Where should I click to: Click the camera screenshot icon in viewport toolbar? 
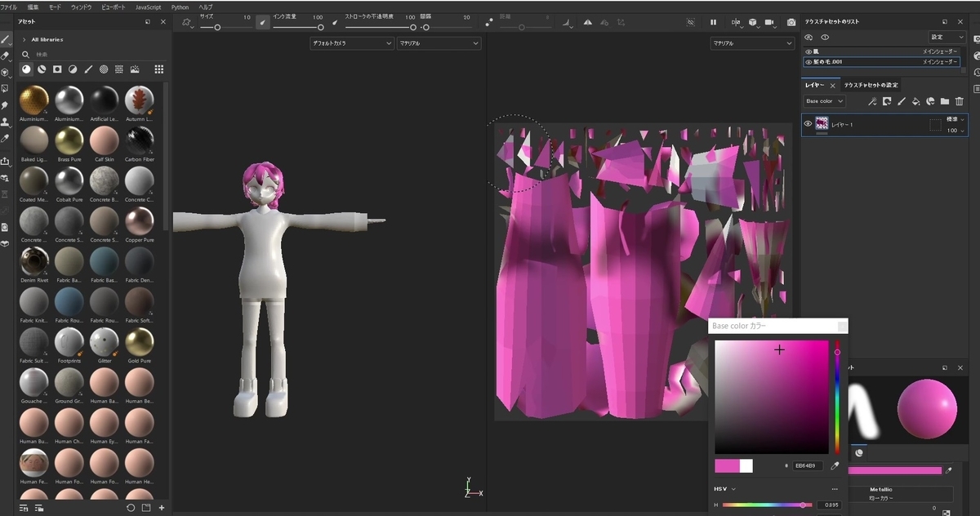(x=791, y=23)
